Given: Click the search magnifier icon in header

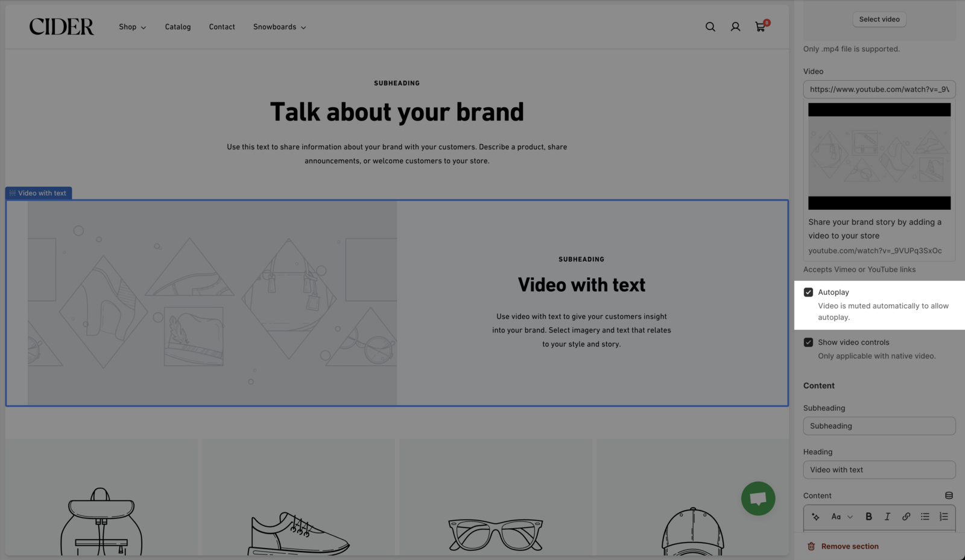Looking at the screenshot, I should coord(710,27).
